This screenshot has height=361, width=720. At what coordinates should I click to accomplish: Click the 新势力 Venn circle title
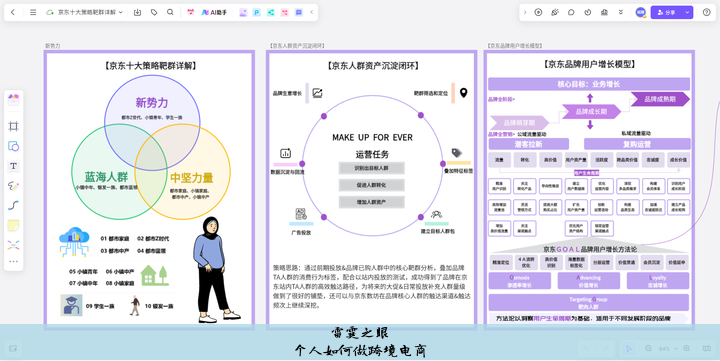click(152, 102)
